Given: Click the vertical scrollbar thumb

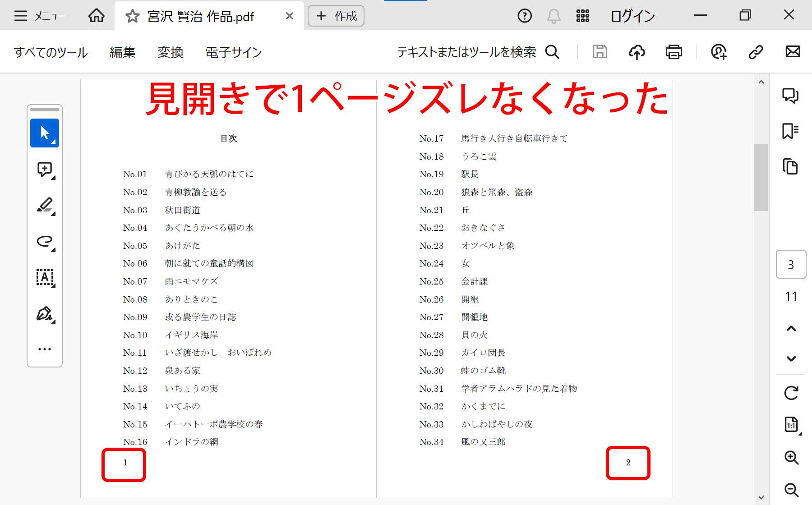Looking at the screenshot, I should [x=761, y=177].
